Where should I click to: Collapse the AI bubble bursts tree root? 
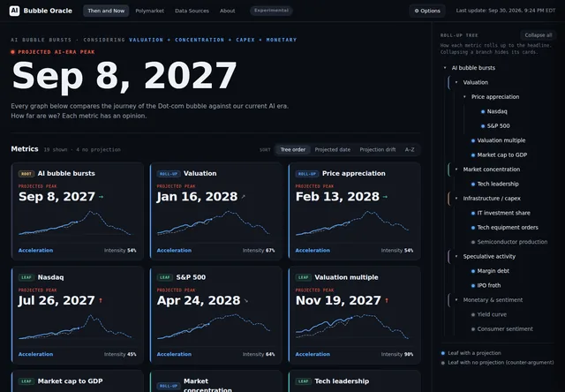[445, 68]
